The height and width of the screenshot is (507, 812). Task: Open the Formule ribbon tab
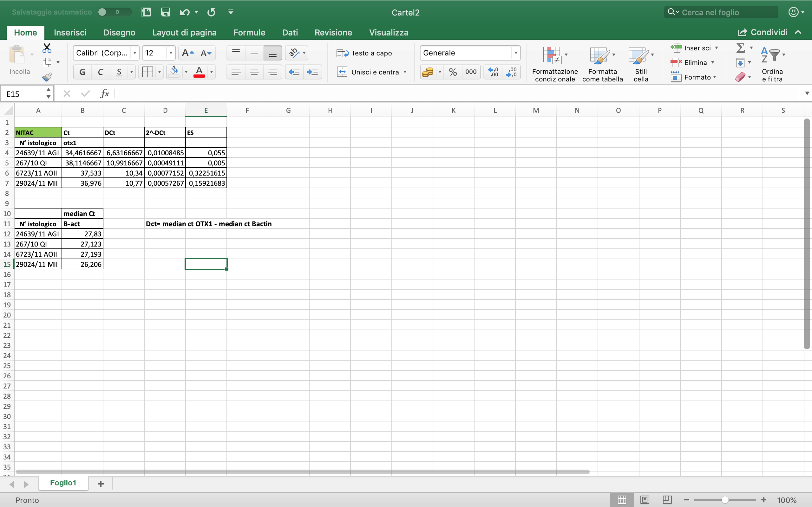click(x=249, y=33)
